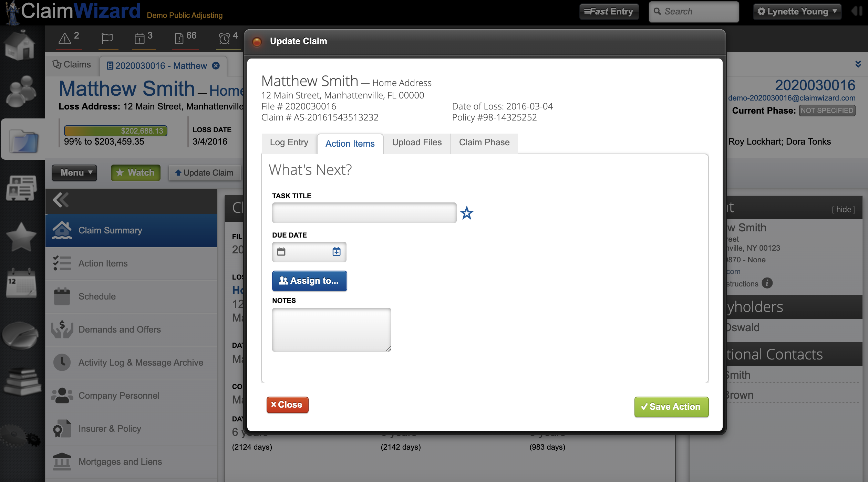The height and width of the screenshot is (482, 868).
Task: Click the documents icon showing 66 files
Action: 179,39
